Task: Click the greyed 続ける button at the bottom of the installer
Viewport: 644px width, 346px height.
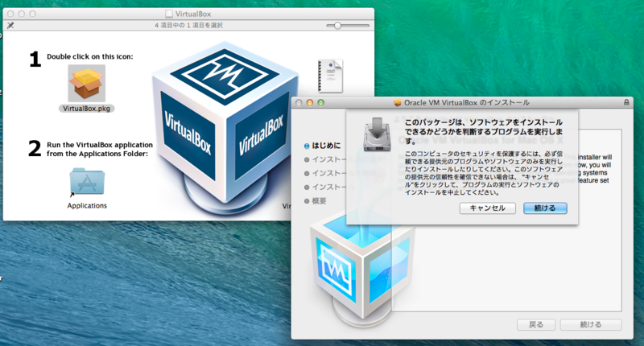Action: click(591, 324)
